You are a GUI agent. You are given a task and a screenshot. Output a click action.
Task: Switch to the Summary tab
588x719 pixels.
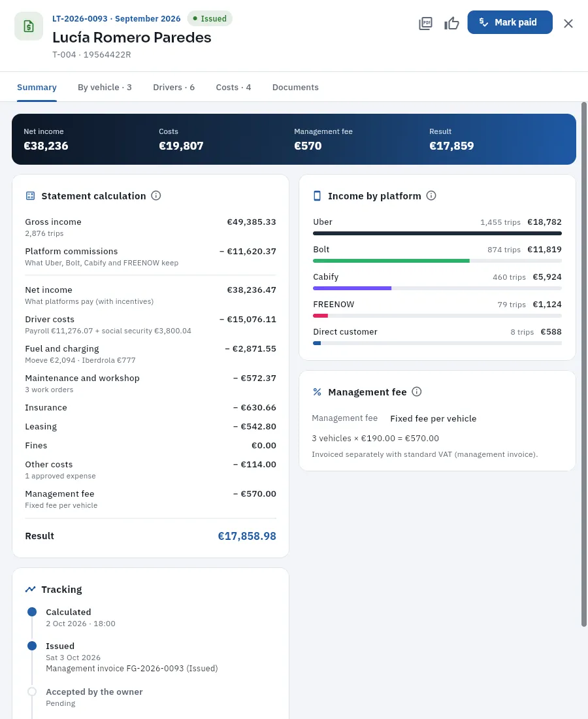tap(37, 87)
